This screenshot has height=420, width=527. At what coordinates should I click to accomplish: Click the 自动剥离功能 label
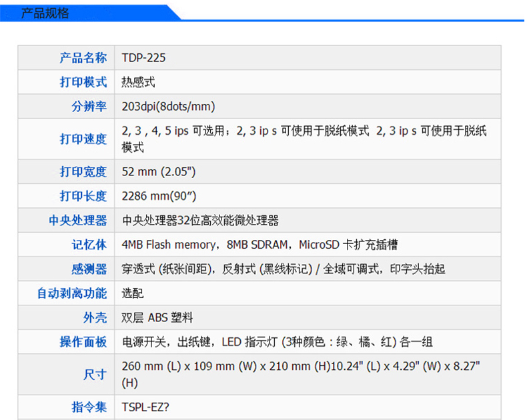coord(72,293)
